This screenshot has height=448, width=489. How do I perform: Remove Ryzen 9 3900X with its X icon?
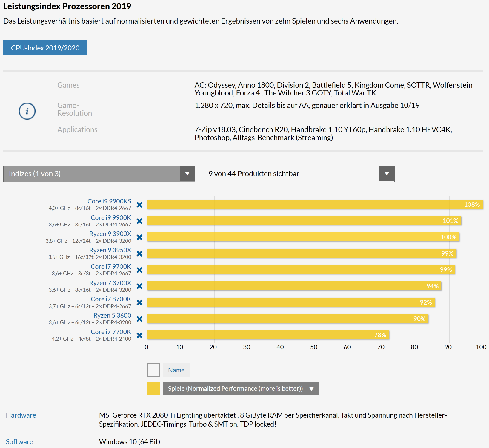(x=139, y=237)
